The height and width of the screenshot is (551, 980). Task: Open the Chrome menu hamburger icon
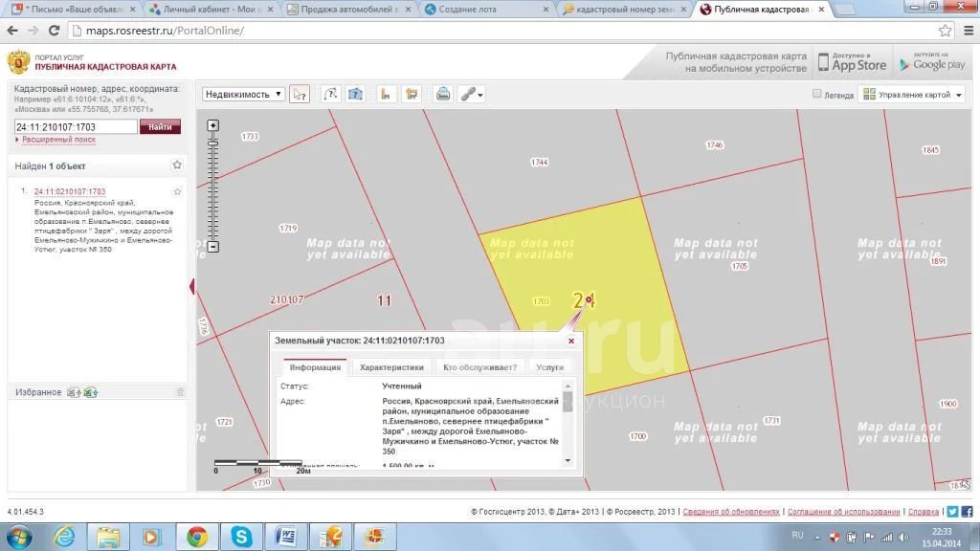969,31
